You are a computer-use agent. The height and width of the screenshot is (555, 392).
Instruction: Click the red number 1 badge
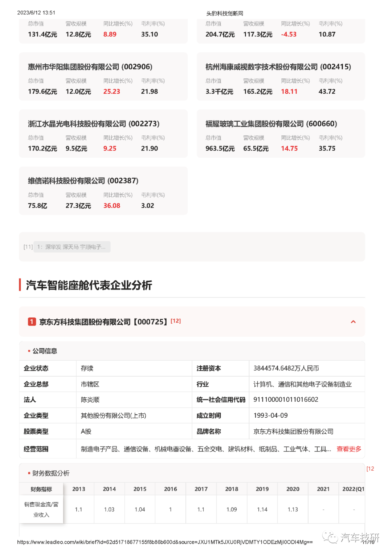click(32, 322)
